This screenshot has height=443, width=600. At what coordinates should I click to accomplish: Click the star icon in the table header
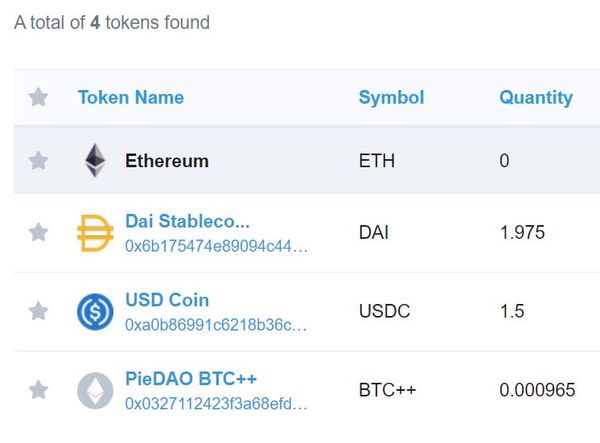38,97
